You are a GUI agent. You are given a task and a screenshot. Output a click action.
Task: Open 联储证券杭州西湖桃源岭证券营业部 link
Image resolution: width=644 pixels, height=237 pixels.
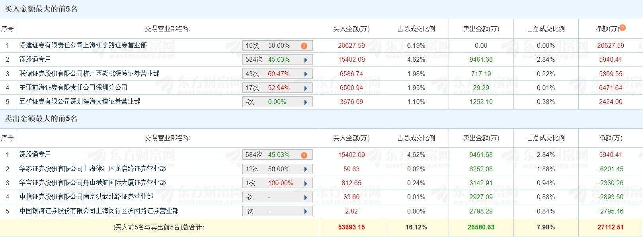(89, 74)
